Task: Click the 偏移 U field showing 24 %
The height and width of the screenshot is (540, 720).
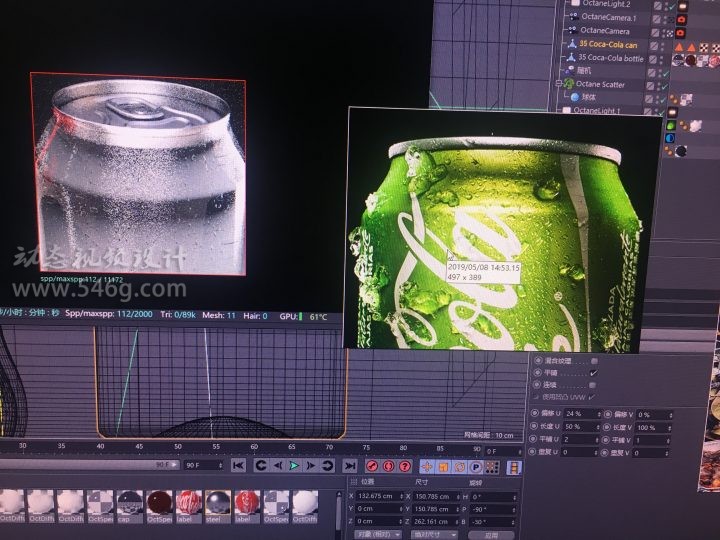Action: (582, 414)
